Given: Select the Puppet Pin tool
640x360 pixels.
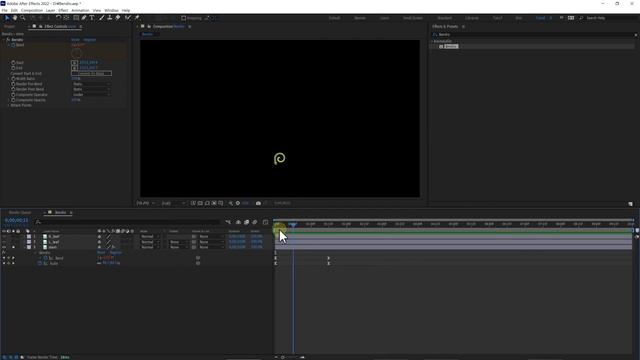Looking at the screenshot, I should point(137,18).
